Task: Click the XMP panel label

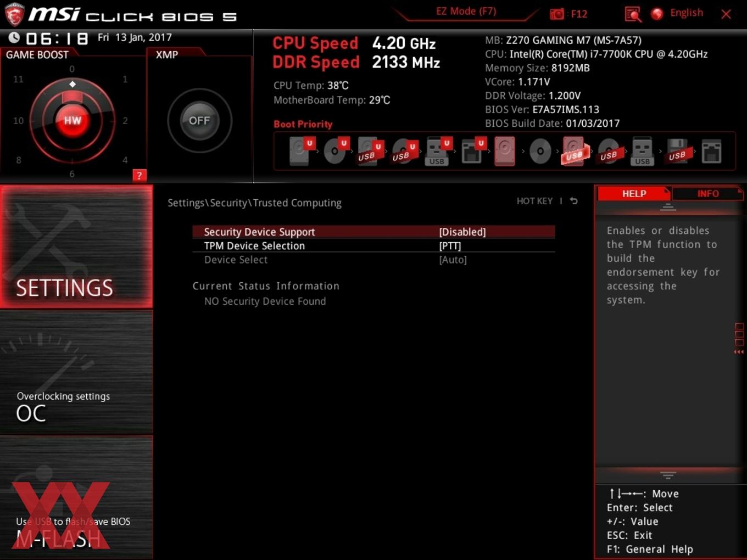Action: [167, 55]
